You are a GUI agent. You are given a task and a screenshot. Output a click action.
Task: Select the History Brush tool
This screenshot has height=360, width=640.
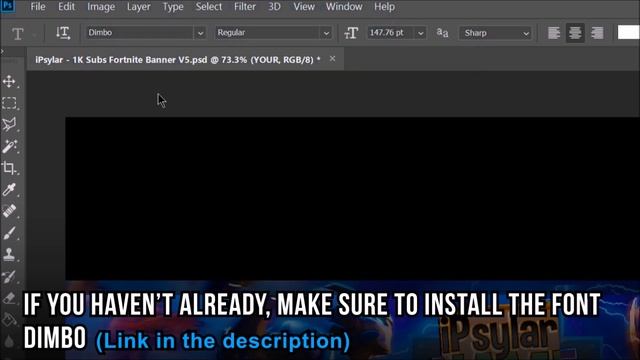[x=9, y=276]
